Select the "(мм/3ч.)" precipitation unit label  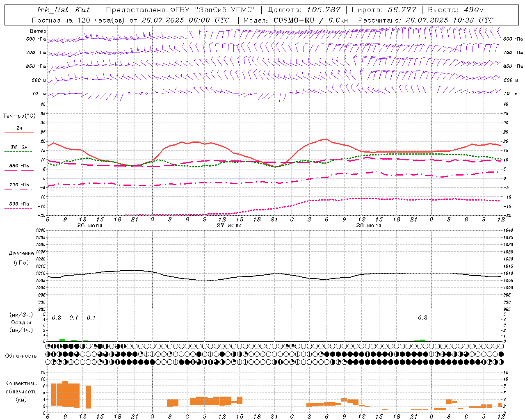[x=21, y=315]
